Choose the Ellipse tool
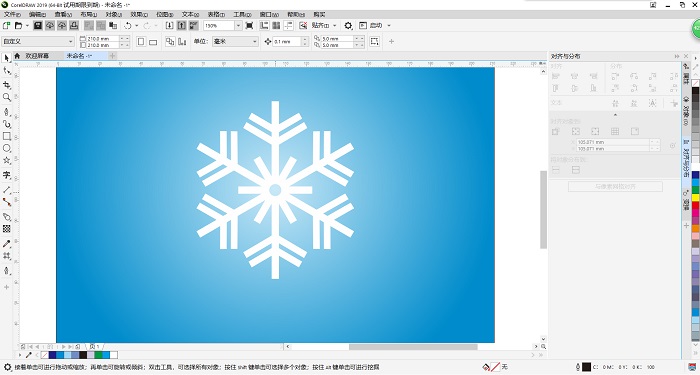Screen dimensions: 700x375 [7, 148]
